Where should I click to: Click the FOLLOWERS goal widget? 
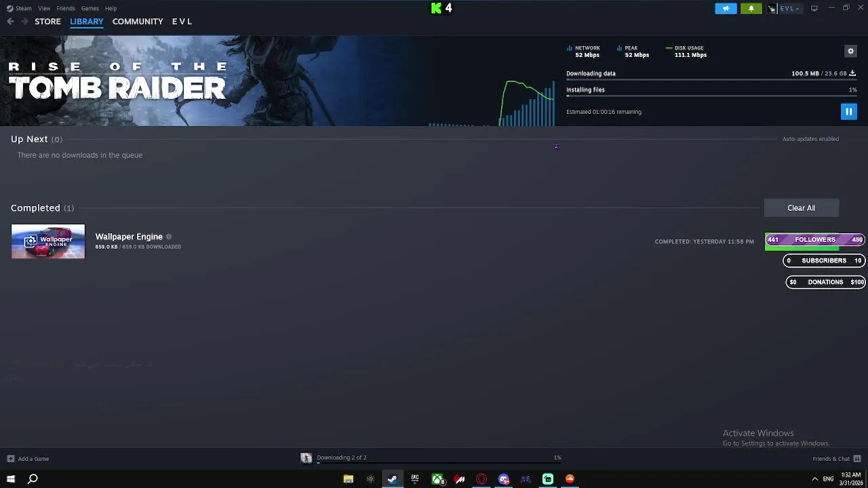pyautogui.click(x=815, y=240)
